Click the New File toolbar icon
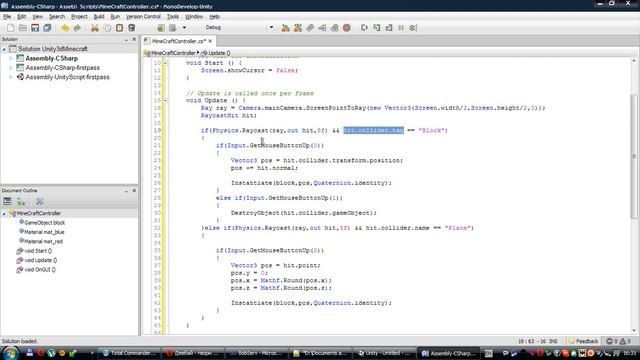This screenshot has width=640, height=360. (11, 28)
